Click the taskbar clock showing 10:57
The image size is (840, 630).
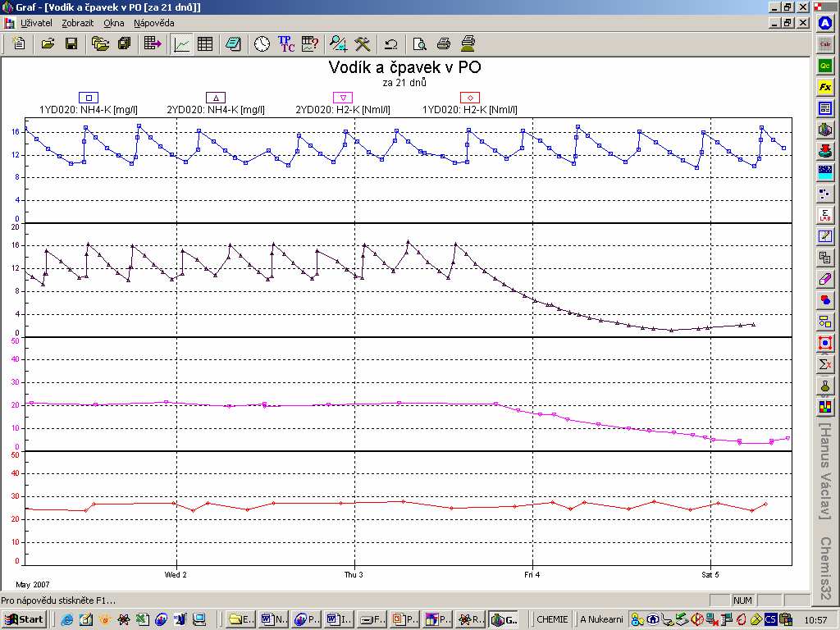tap(815, 620)
